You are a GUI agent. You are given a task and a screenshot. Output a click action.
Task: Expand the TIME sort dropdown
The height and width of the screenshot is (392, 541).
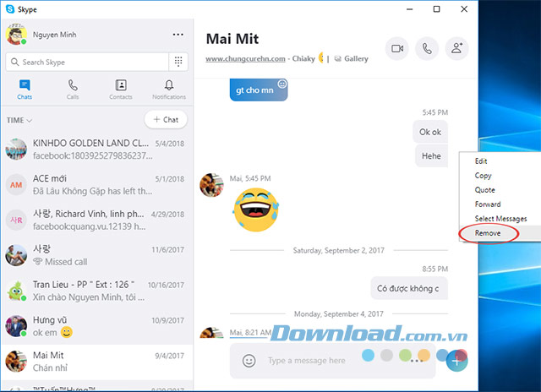(19, 120)
